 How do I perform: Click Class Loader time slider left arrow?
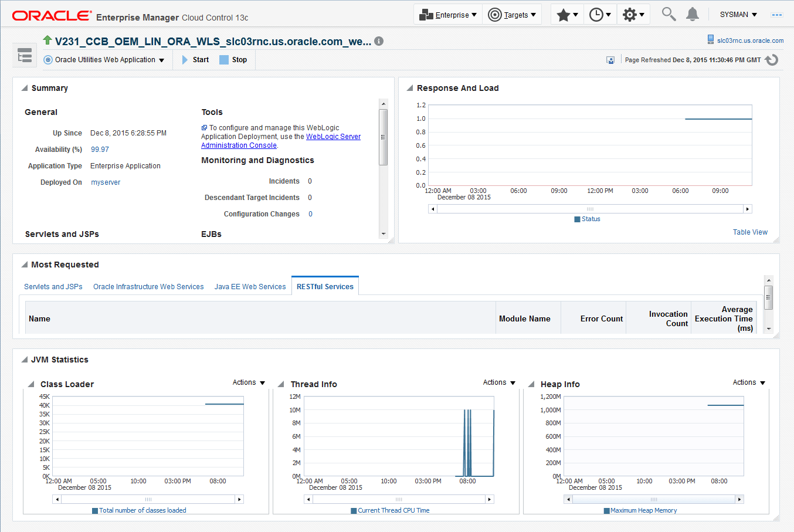pos(57,499)
